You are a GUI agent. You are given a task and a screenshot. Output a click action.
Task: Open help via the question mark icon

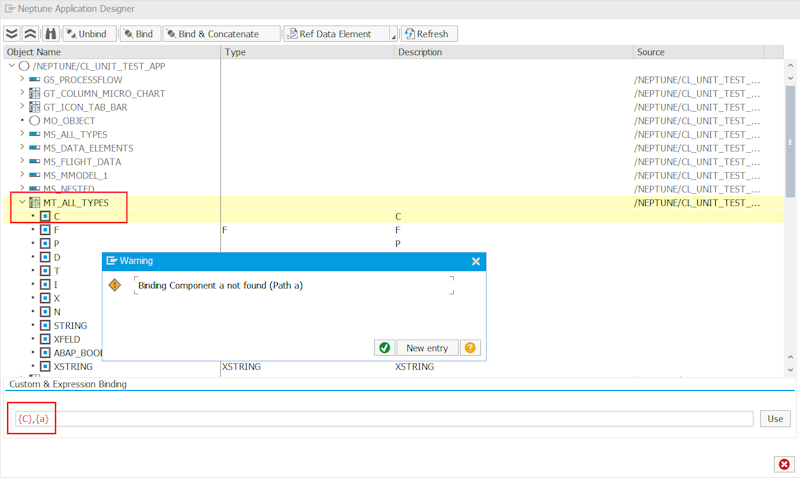470,348
